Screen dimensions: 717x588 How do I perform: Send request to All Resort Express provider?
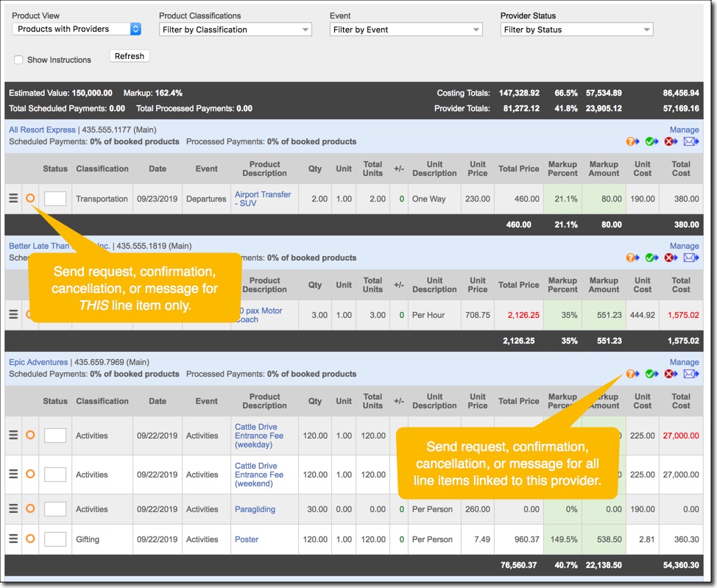[632, 142]
